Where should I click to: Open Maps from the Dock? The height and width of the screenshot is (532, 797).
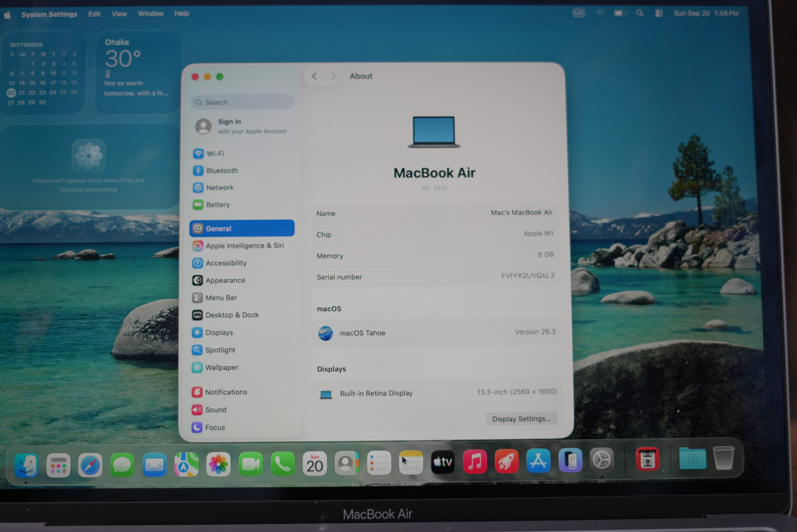tap(186, 464)
